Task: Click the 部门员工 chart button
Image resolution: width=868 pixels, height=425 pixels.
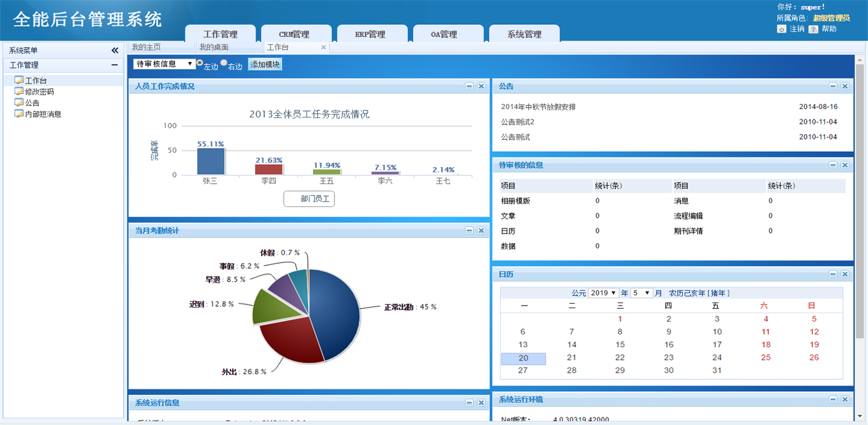Action: tap(309, 199)
